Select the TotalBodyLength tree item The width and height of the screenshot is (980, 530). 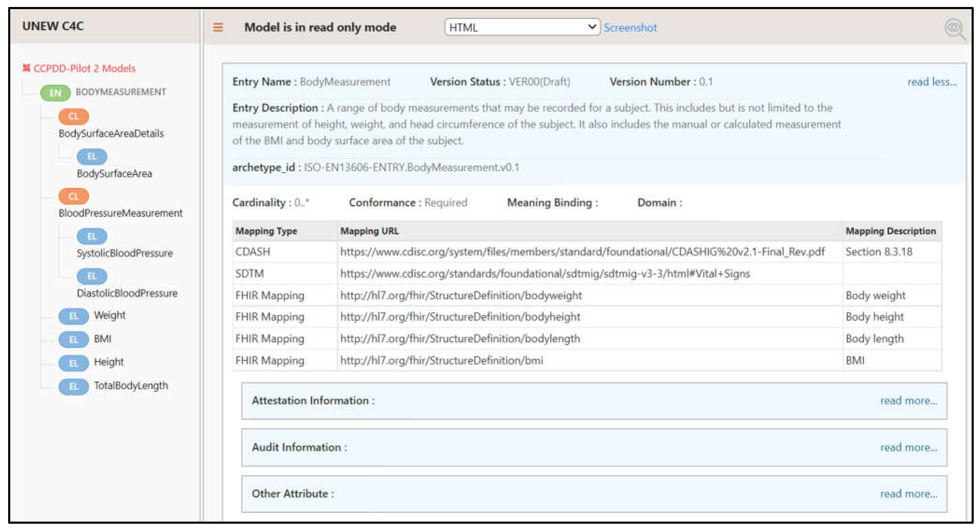[130, 385]
